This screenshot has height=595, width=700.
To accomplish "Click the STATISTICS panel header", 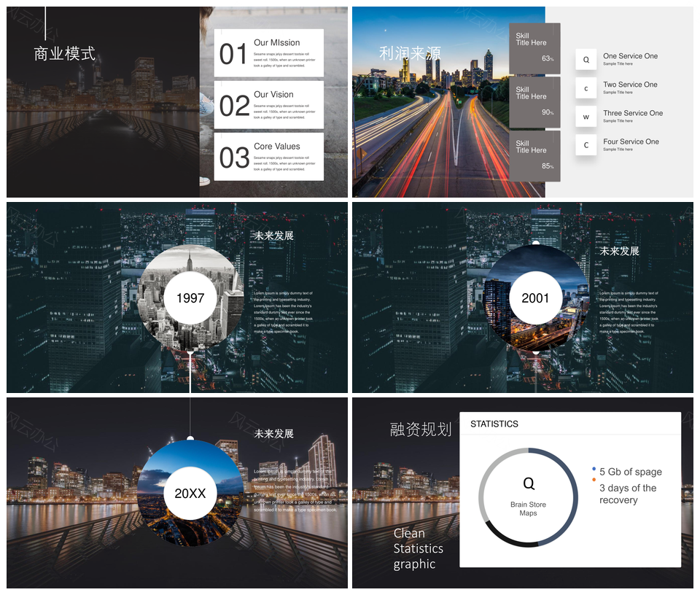I will 494,424.
